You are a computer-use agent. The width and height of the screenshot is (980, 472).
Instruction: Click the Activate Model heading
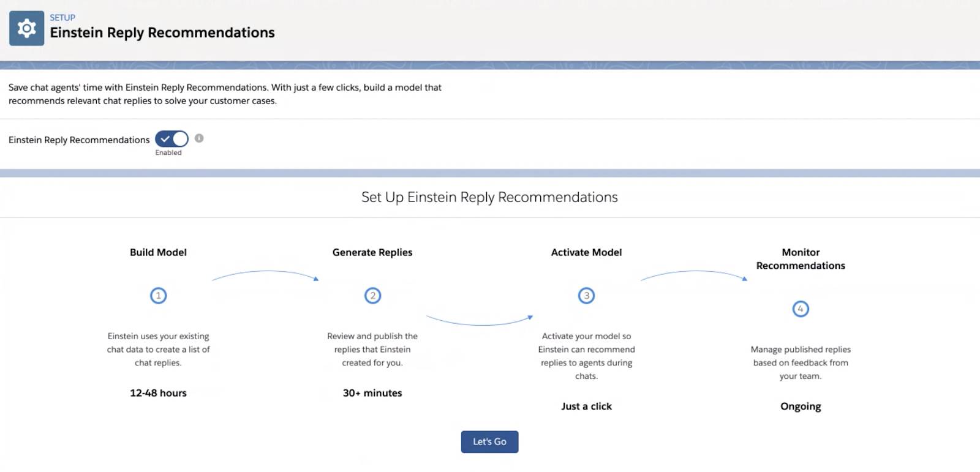[x=586, y=252]
